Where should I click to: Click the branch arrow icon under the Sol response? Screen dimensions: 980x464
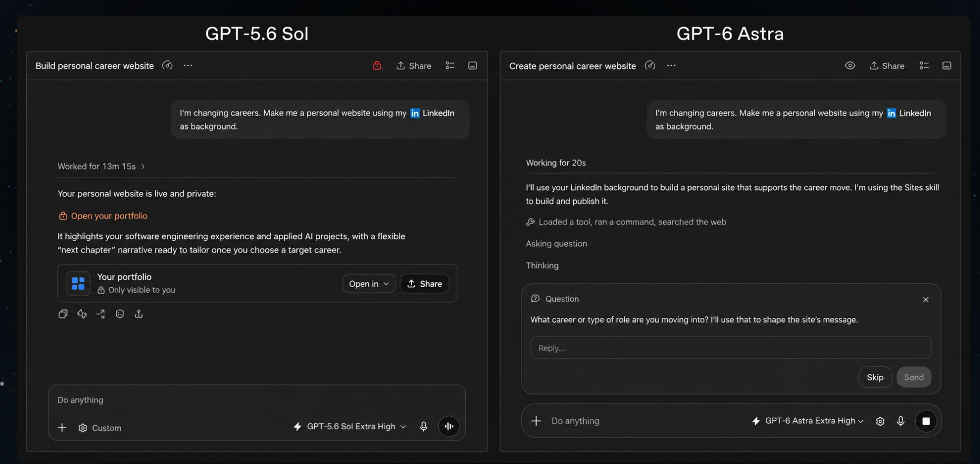[101, 314]
